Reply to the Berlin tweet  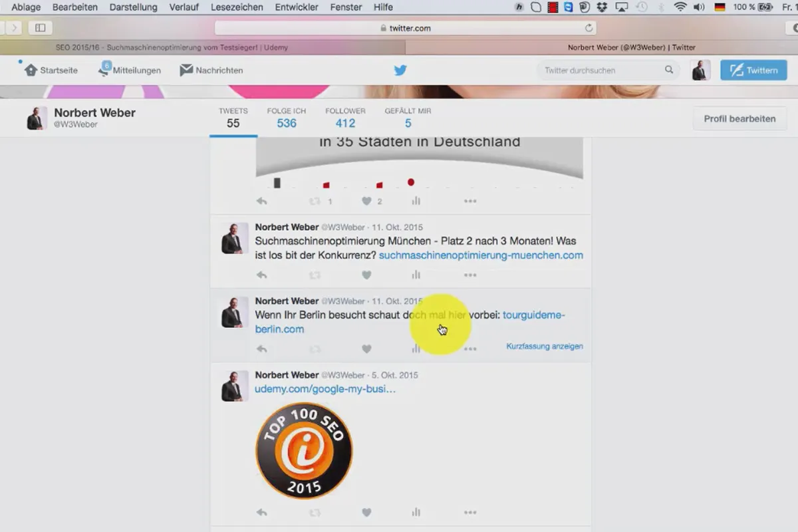262,348
